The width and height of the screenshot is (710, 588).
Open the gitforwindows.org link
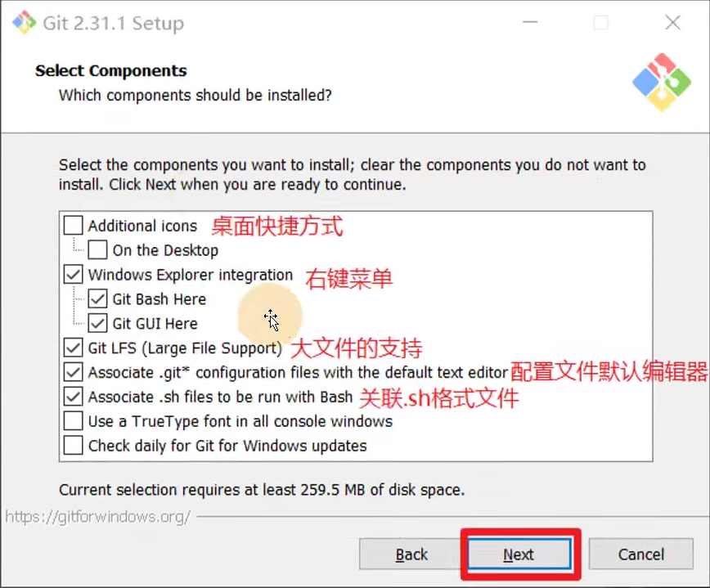[98, 517]
